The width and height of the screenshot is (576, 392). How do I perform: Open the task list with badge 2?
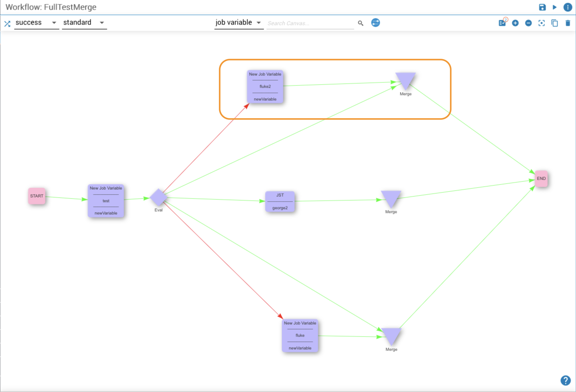502,23
